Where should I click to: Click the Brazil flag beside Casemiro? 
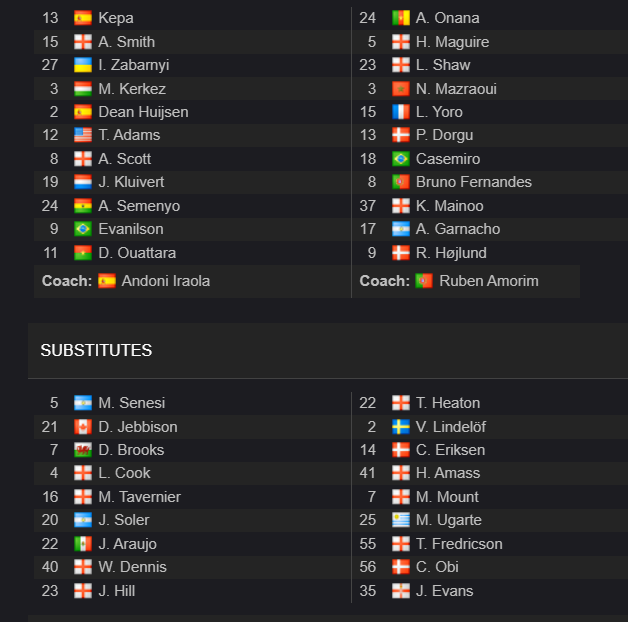click(x=401, y=159)
